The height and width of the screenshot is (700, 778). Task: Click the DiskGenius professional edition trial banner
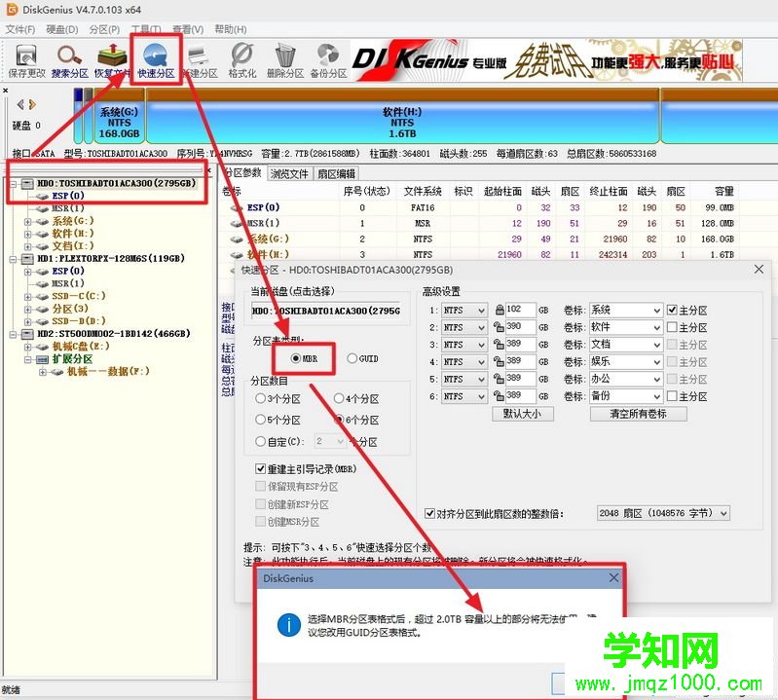point(547,60)
